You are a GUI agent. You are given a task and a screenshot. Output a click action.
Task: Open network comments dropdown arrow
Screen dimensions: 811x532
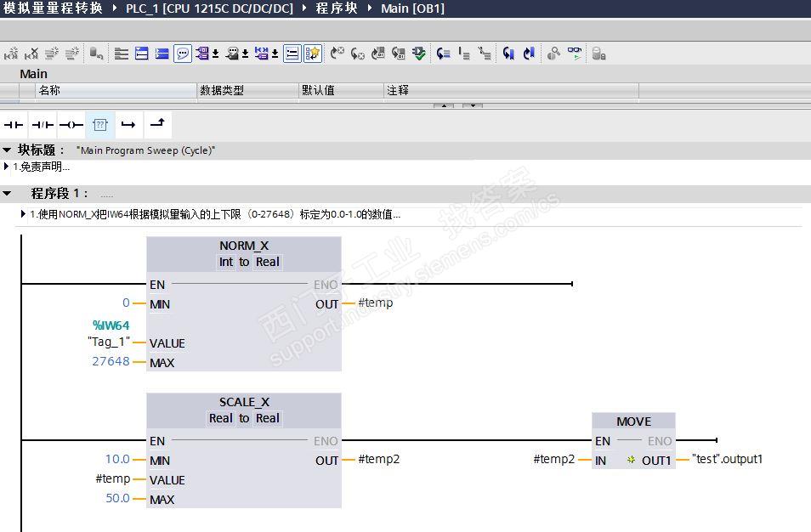click(x=275, y=54)
